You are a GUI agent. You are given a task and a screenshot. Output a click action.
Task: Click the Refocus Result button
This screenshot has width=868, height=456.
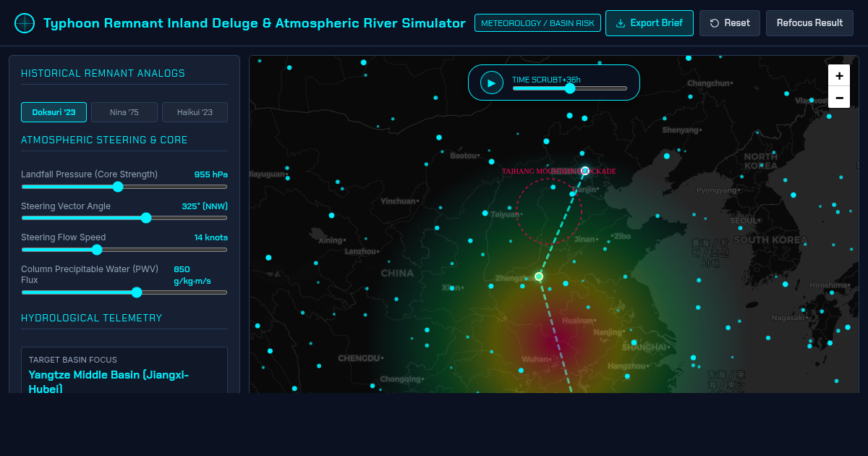coord(809,23)
